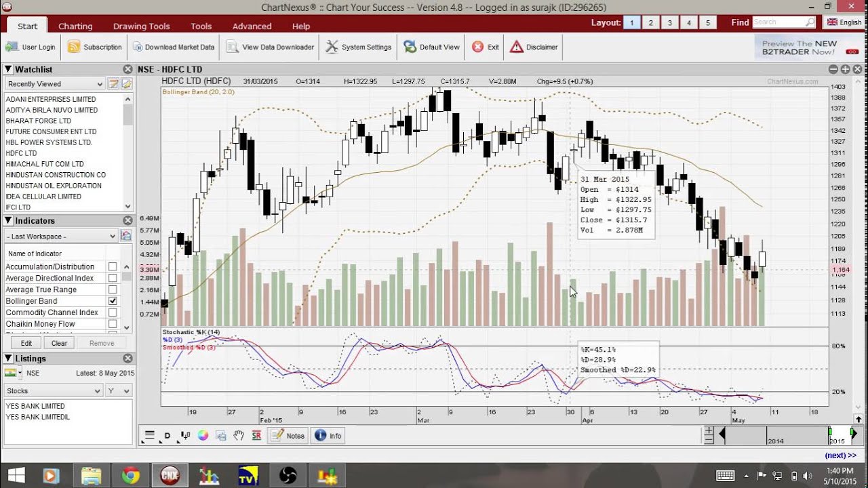Collapse the Indicators panel triangle
Image resolution: width=868 pixels, height=488 pixels.
[x=9, y=220]
